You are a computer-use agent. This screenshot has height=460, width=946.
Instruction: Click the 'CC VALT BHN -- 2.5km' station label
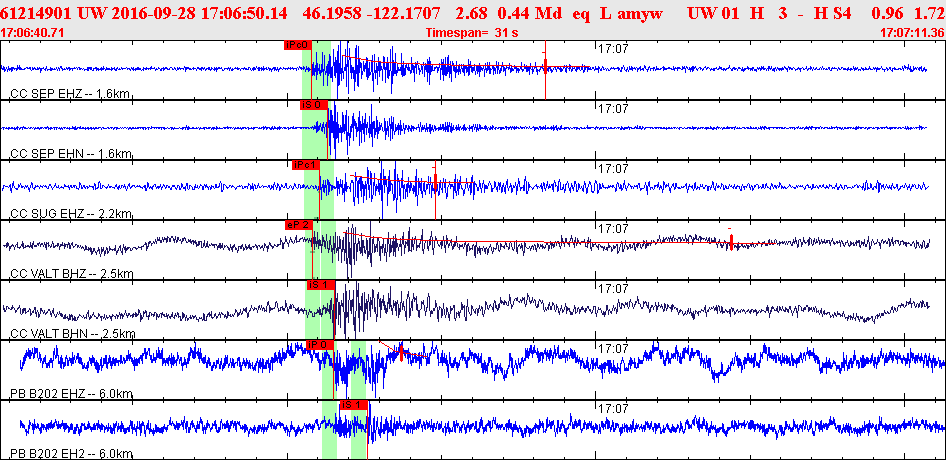pyautogui.click(x=72, y=334)
